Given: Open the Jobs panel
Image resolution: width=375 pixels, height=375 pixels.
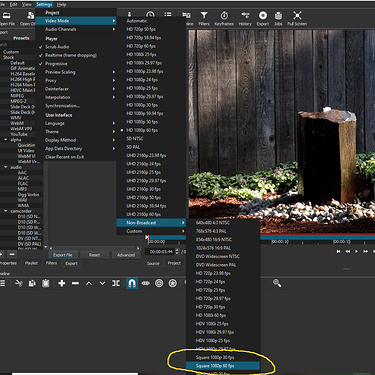Looking at the screenshot, I should (278, 18).
